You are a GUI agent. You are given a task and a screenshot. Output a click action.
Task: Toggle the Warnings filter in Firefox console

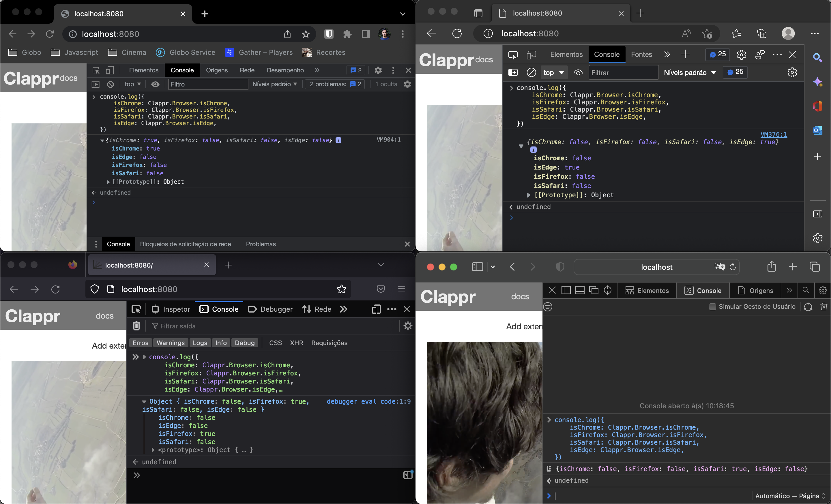(171, 343)
